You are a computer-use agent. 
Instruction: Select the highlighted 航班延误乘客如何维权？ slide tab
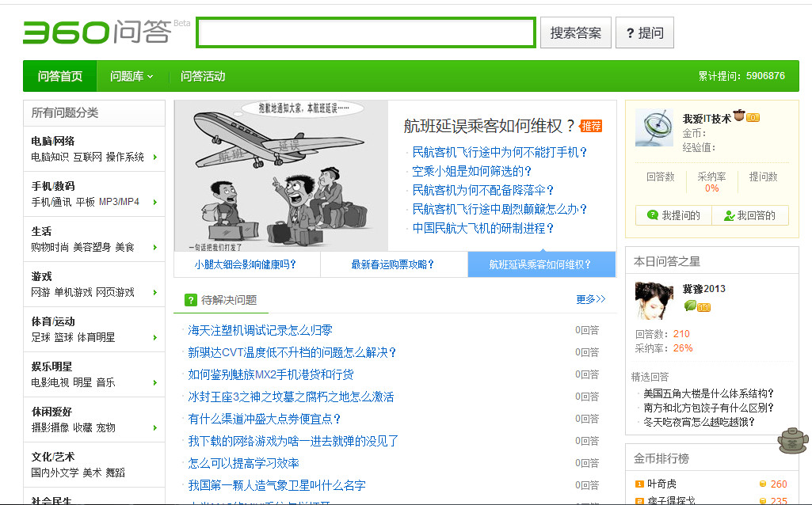pos(542,264)
